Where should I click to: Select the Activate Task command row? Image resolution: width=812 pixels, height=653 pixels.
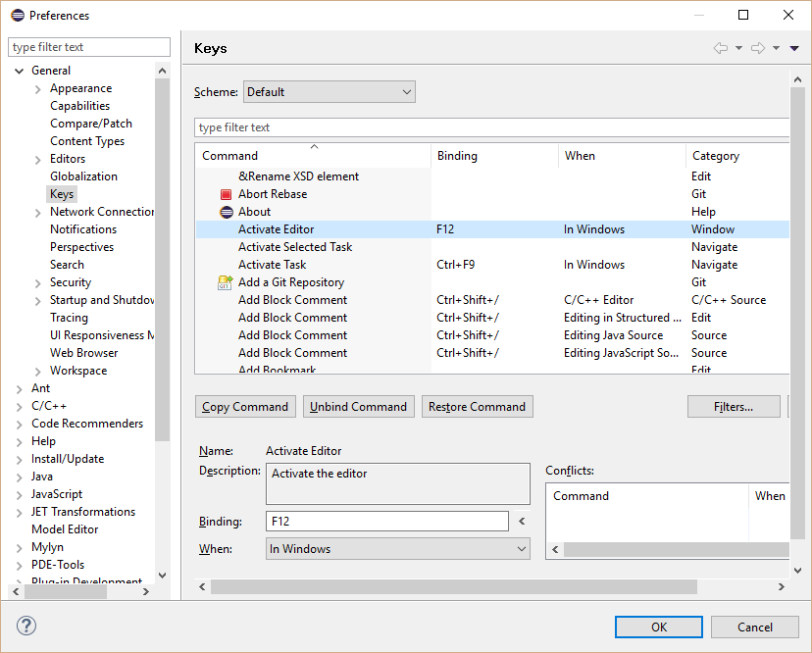pyautogui.click(x=492, y=265)
